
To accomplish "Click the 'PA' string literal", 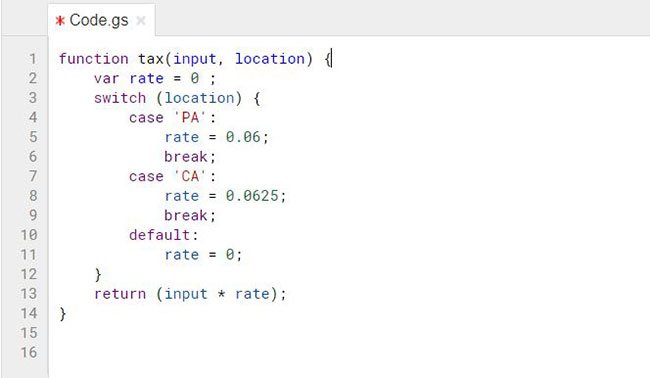I will point(190,118).
